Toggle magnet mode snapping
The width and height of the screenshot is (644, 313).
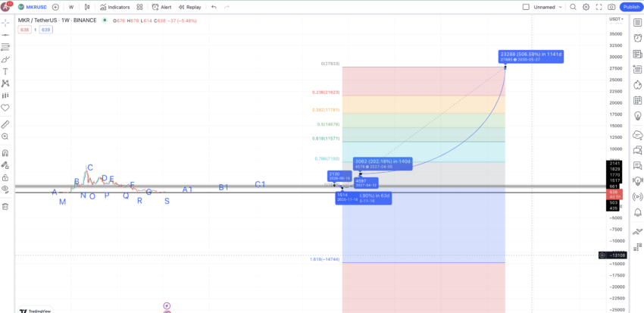point(5,153)
